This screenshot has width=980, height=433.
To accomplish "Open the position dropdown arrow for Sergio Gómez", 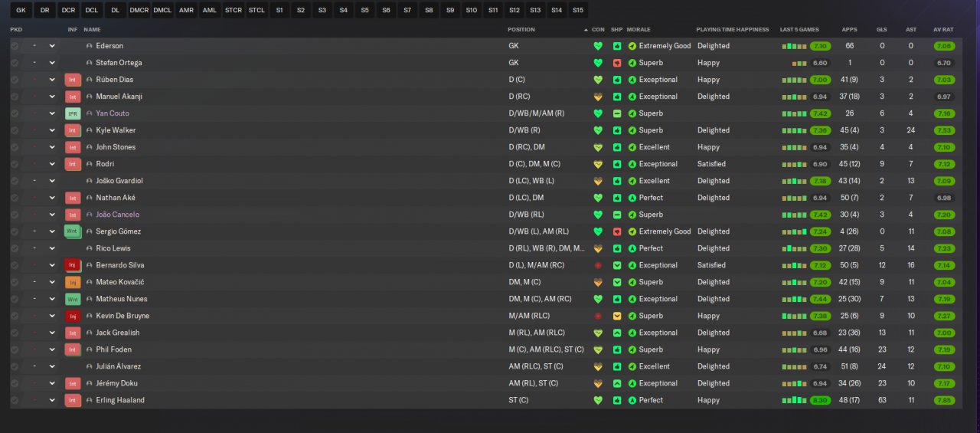I will (52, 231).
